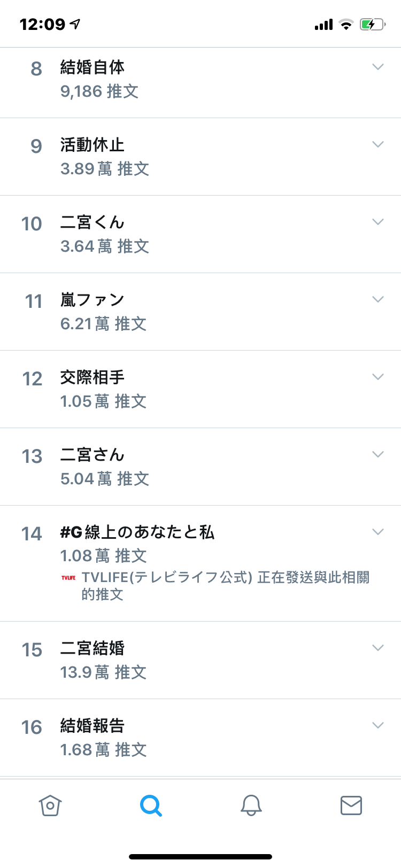
Task: Open TVLIFE(テレビライフ公式) related tweets text
Action: [x=225, y=586]
